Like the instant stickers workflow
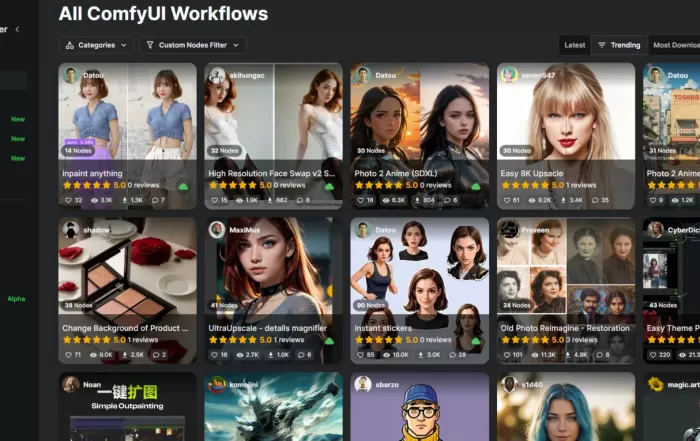Viewport: 700px width, 441px height. coord(360,355)
